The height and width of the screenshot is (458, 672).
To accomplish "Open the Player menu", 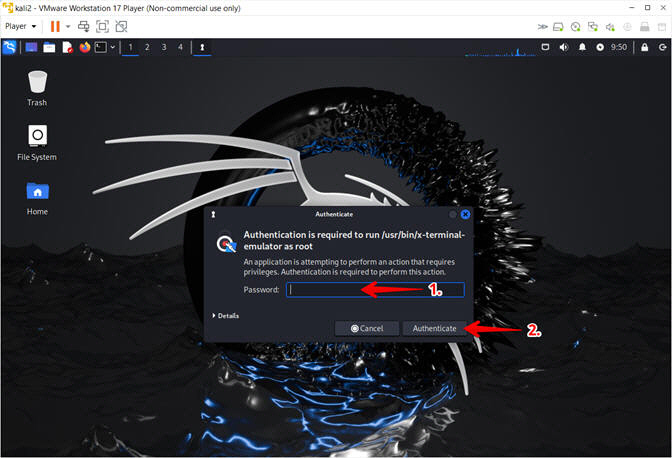I will (x=20, y=27).
